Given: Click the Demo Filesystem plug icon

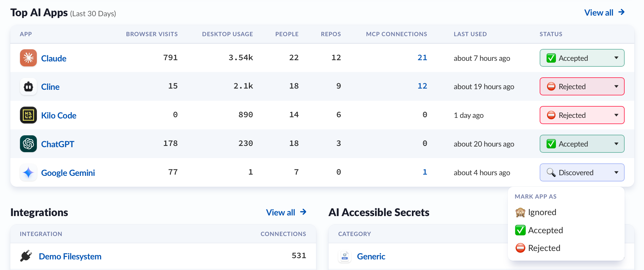Looking at the screenshot, I should (26, 256).
